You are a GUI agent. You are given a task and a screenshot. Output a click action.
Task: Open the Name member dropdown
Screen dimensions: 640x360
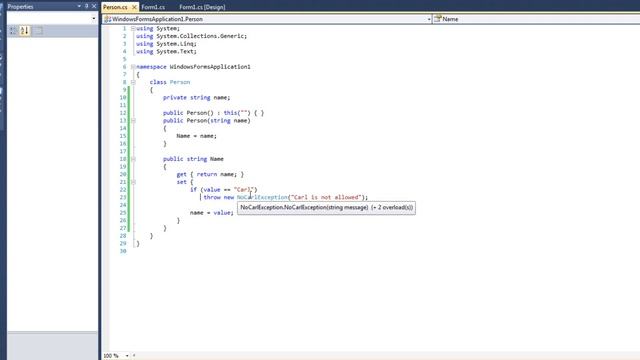tap(536, 19)
